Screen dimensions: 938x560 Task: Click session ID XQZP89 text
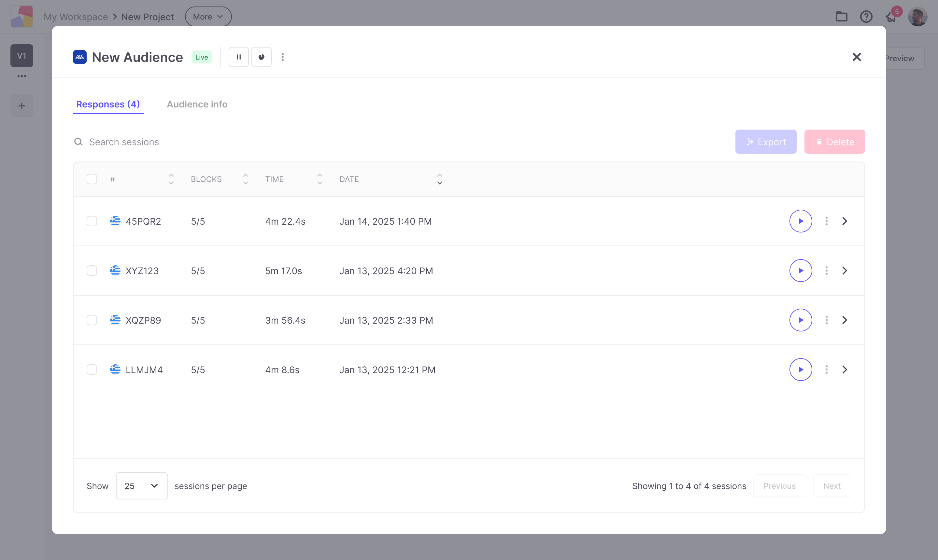click(x=143, y=320)
